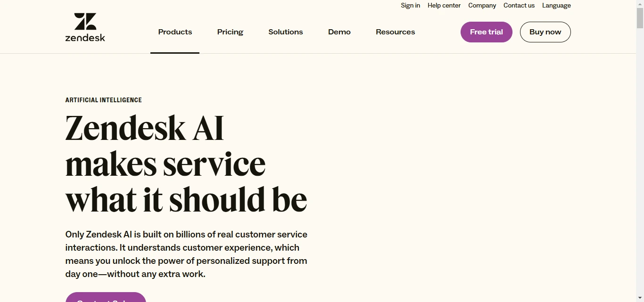Image resolution: width=644 pixels, height=302 pixels.
Task: Click the Buy now button
Action: pos(545,32)
